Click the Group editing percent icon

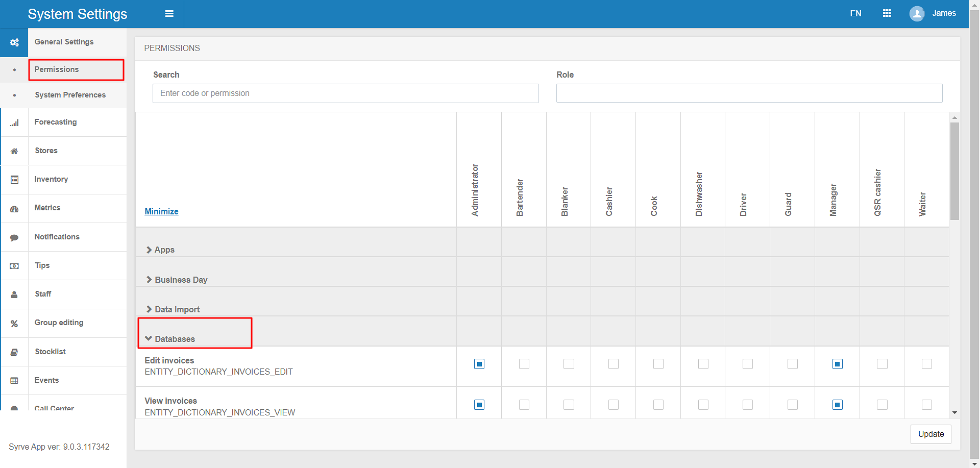point(14,324)
